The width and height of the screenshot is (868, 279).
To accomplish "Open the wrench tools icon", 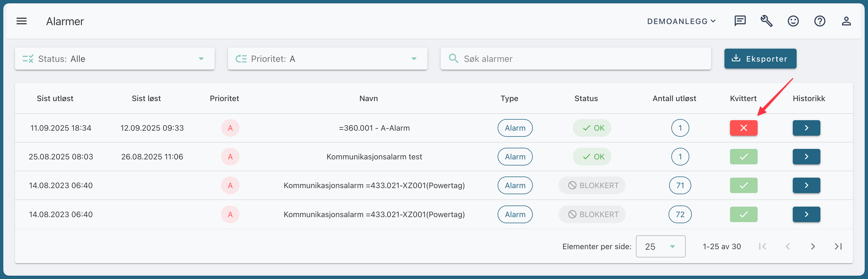I will coord(766,21).
